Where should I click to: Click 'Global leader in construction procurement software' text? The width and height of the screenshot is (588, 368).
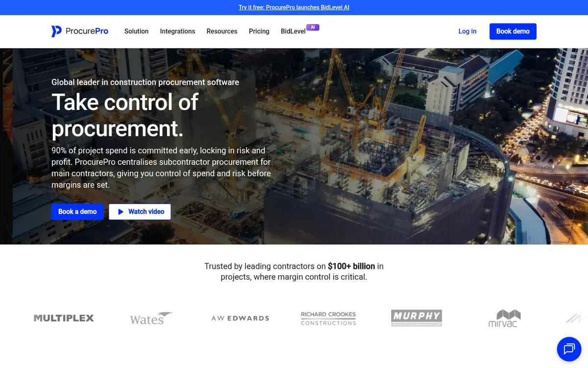pyautogui.click(x=146, y=82)
